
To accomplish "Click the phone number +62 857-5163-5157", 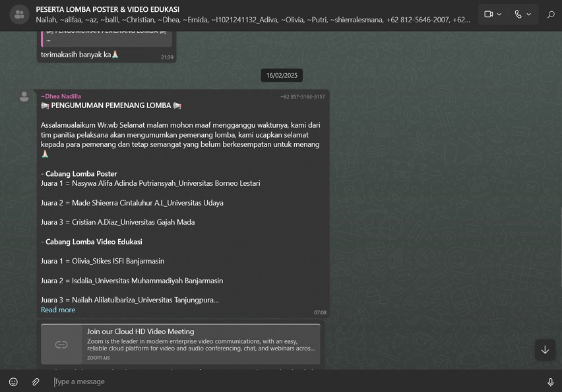I will tap(302, 97).
